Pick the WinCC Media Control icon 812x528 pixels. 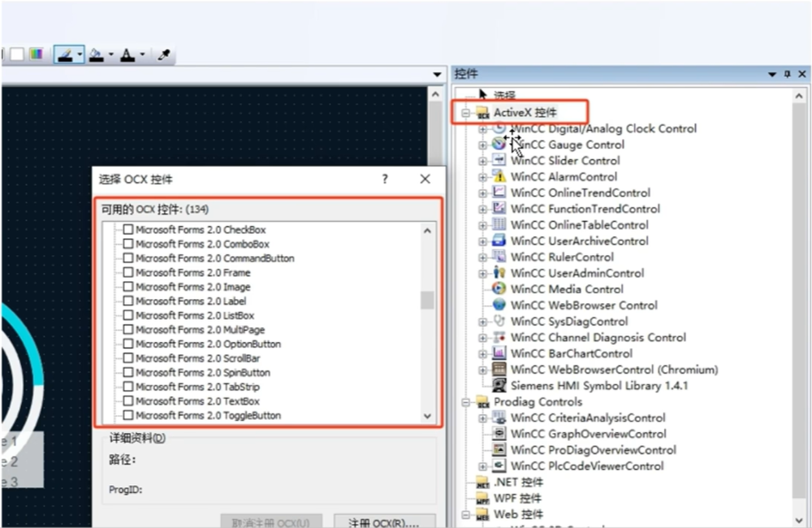[x=499, y=289]
